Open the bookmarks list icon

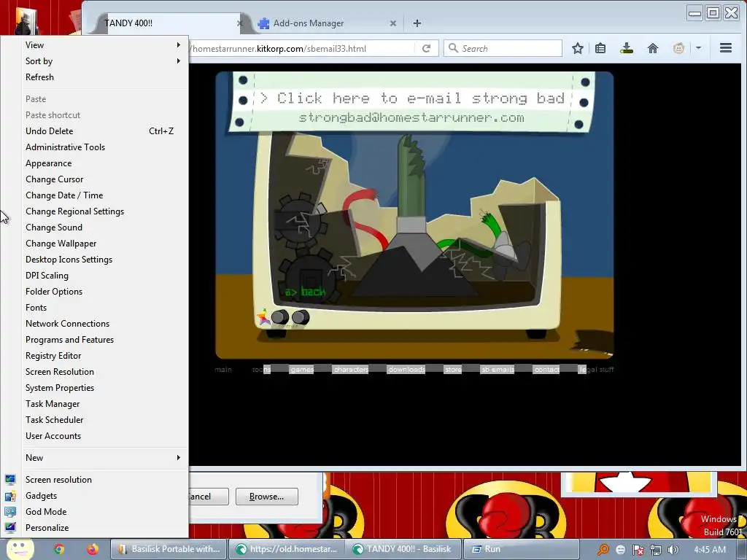click(600, 48)
